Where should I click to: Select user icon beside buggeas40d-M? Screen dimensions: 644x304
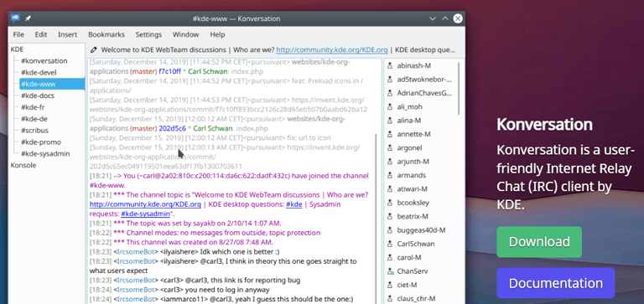390,230
